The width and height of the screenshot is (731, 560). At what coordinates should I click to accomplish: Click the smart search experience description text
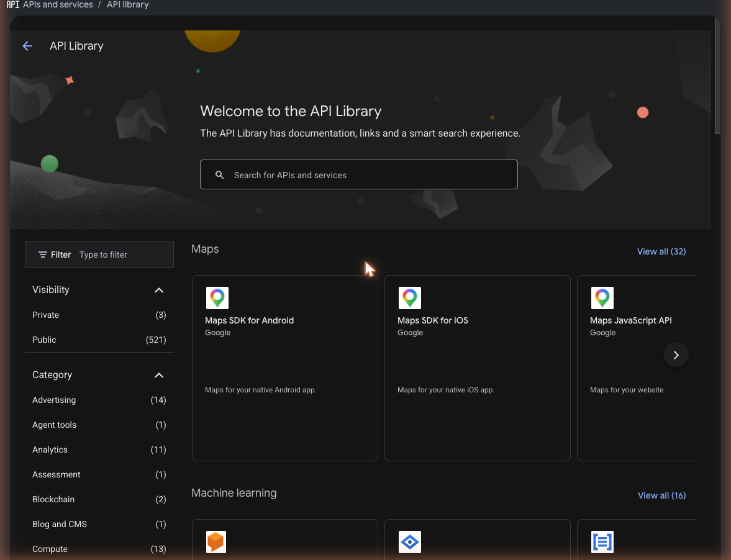pos(360,133)
